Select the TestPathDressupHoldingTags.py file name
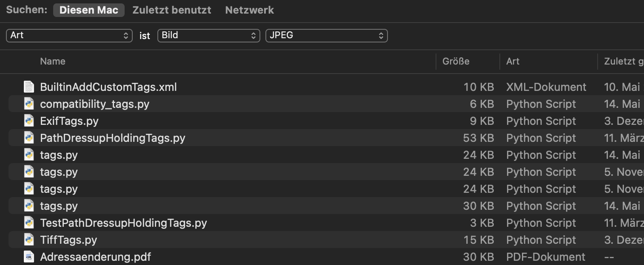 click(x=123, y=223)
